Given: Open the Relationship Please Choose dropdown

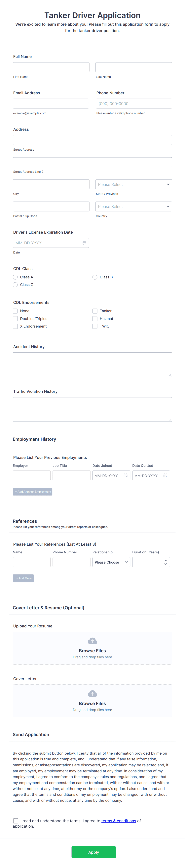Looking at the screenshot, I should [111, 562].
